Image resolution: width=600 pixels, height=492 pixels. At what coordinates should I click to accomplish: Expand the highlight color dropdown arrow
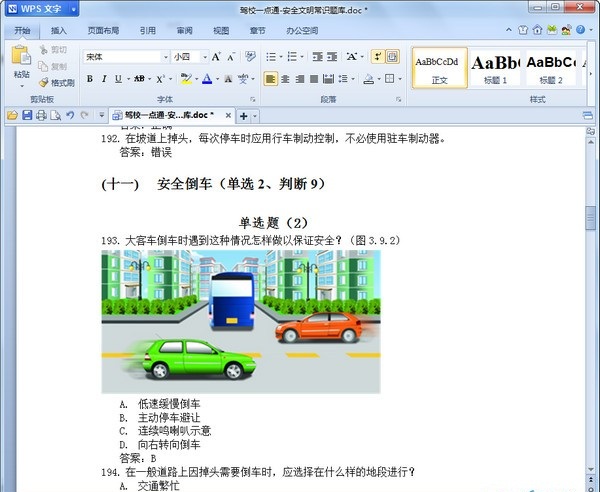pos(196,79)
